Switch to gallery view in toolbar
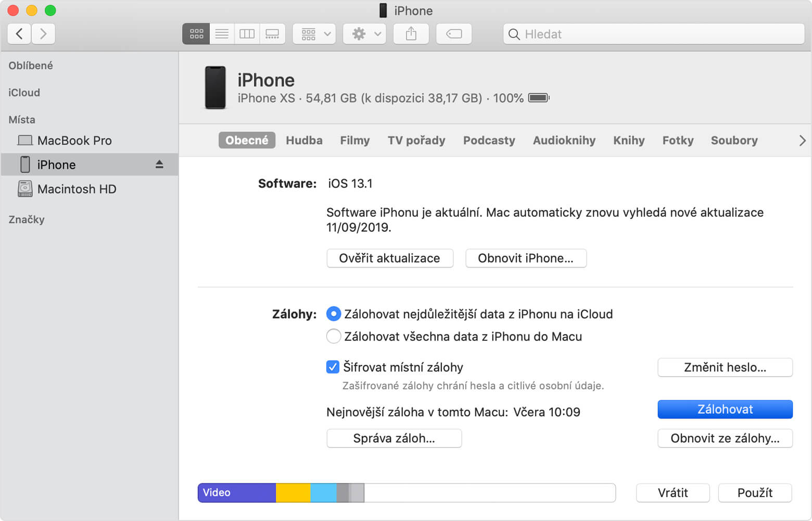812x521 pixels. coord(272,34)
